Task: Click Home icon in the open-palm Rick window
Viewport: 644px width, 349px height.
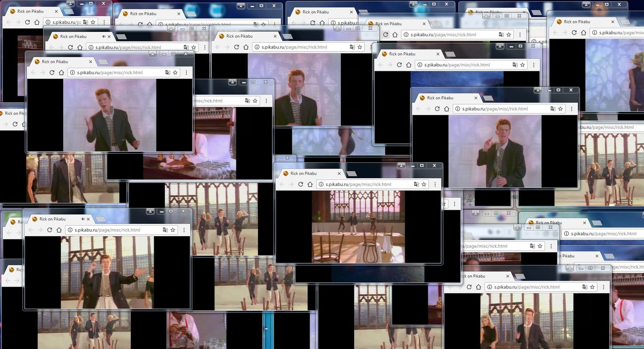Action: point(61,72)
